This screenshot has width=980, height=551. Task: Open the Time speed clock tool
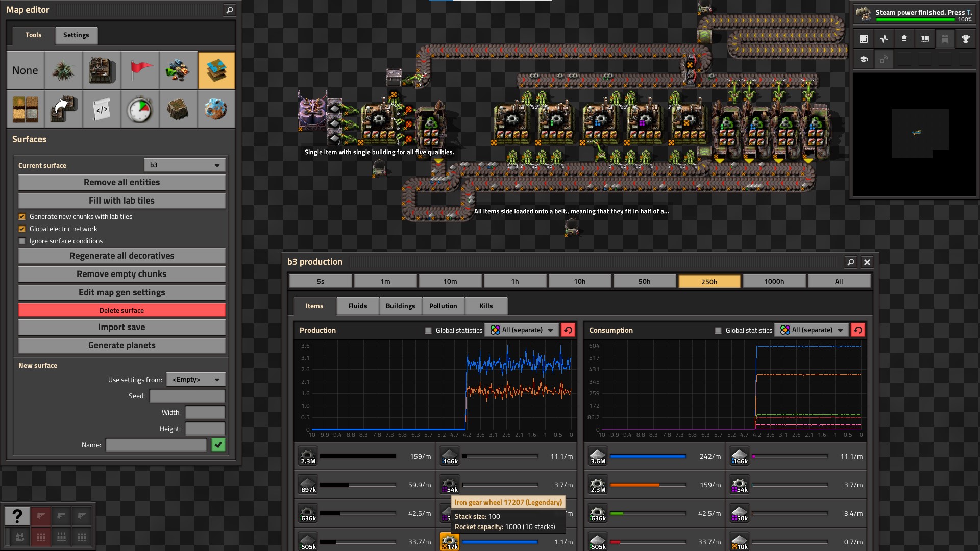pyautogui.click(x=140, y=109)
